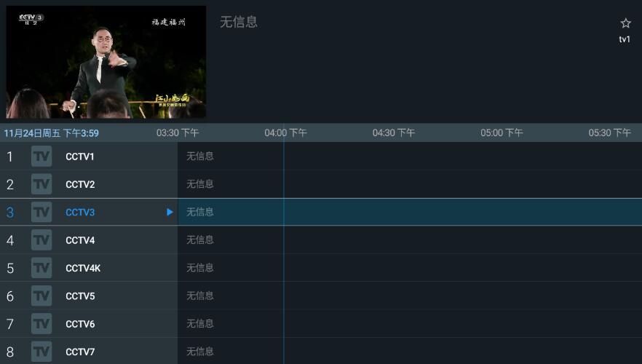Click the play arrow on CCTV3 row

coord(170,213)
